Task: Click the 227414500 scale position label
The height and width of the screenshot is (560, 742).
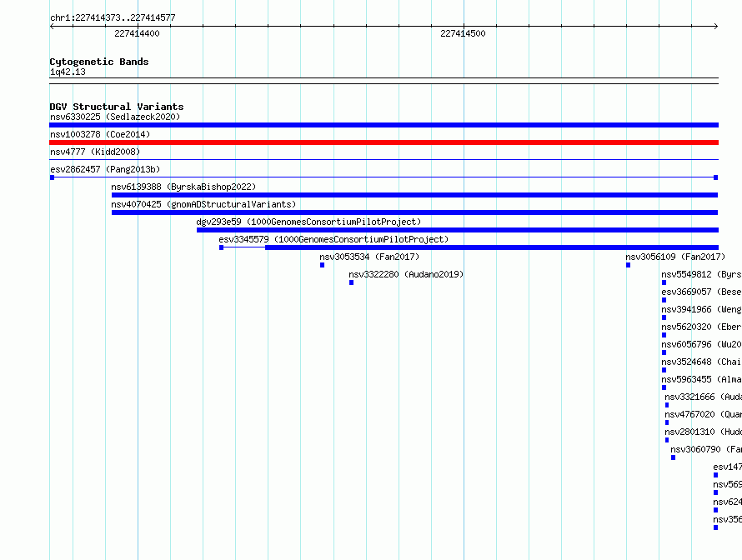Action: (x=463, y=33)
